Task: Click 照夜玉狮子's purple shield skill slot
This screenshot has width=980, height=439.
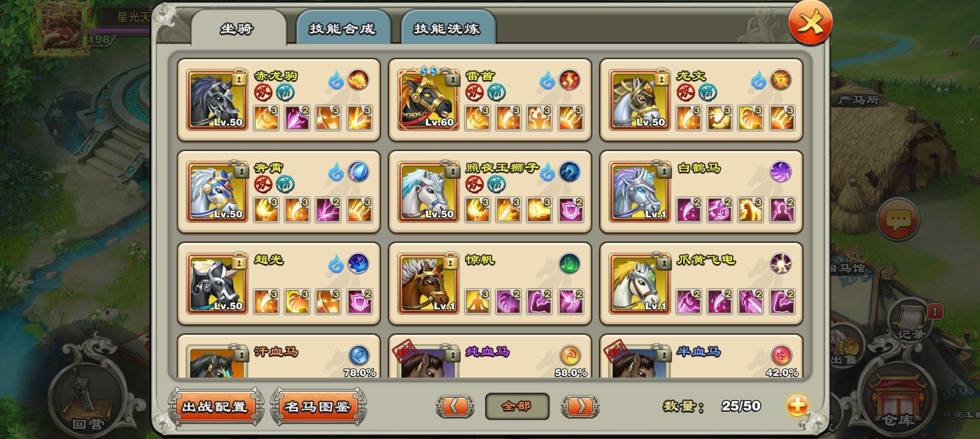Action: coord(571,210)
